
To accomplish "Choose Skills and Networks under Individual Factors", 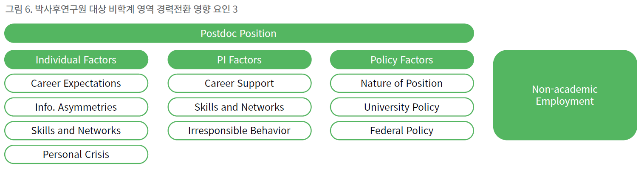I will pyautogui.click(x=76, y=131).
